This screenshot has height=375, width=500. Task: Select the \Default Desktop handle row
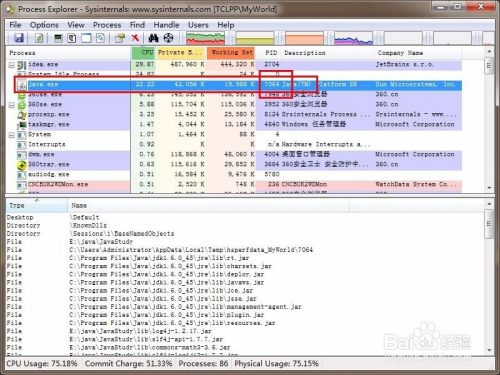[x=245, y=217]
